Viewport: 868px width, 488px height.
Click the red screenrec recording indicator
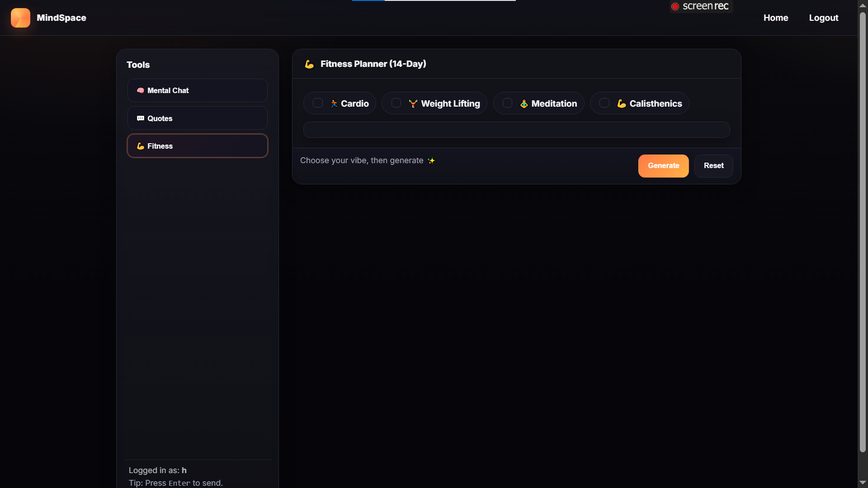[x=675, y=6]
